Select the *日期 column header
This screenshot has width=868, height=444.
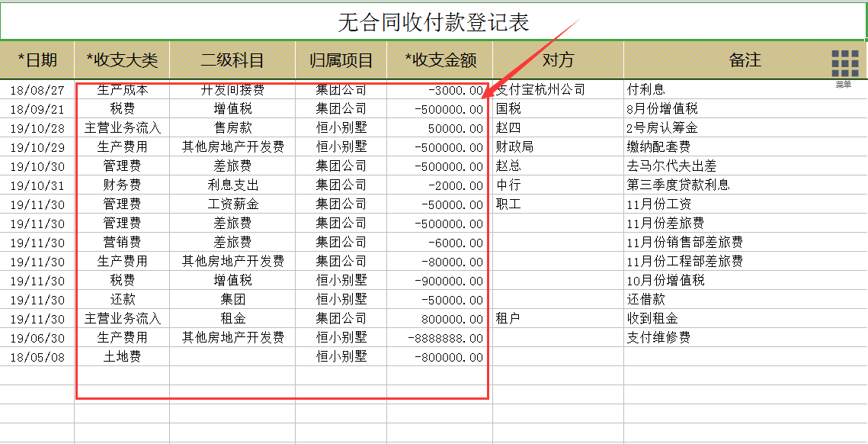tap(37, 60)
